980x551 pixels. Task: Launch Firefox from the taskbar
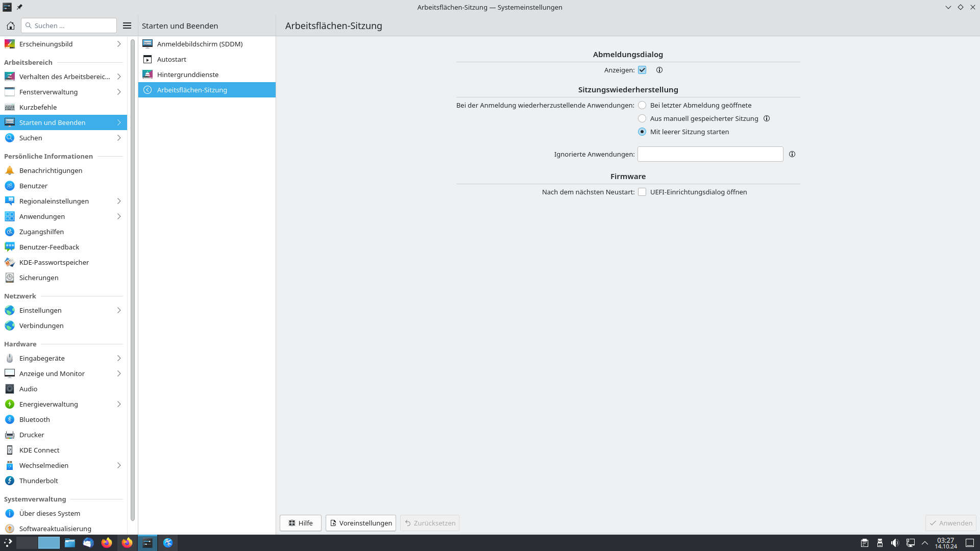(107, 543)
